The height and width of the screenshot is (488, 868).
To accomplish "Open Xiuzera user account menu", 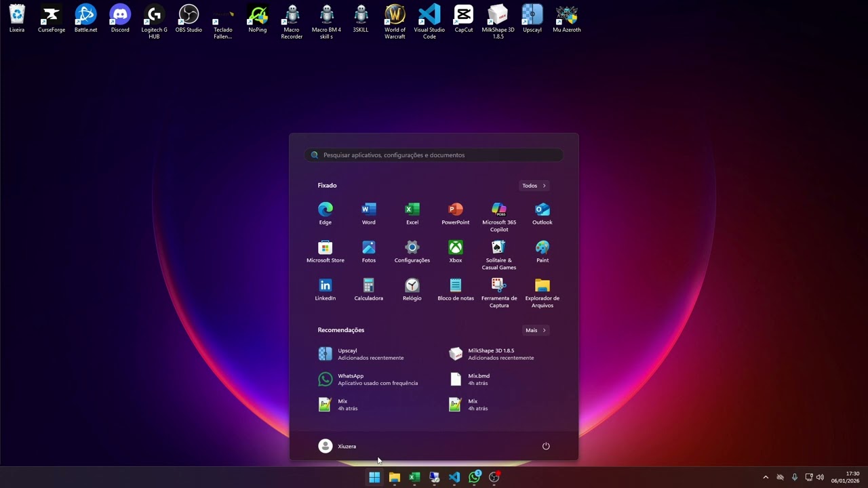I will coord(338,446).
